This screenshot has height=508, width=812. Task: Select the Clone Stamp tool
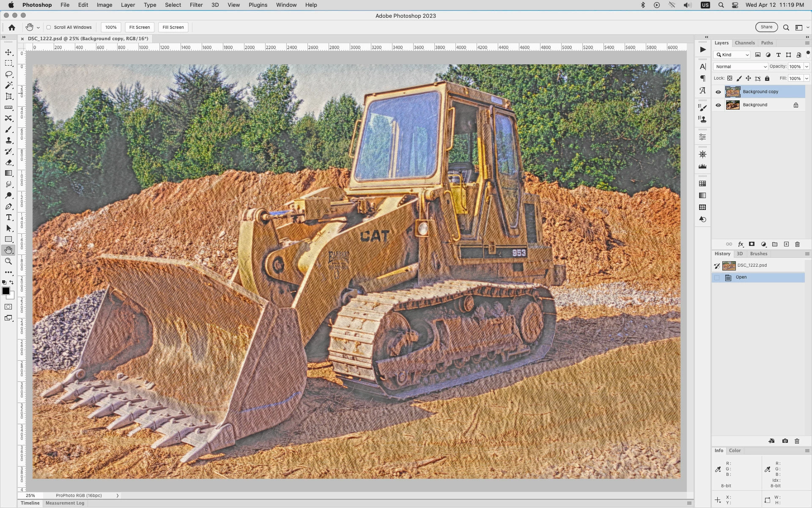point(8,141)
